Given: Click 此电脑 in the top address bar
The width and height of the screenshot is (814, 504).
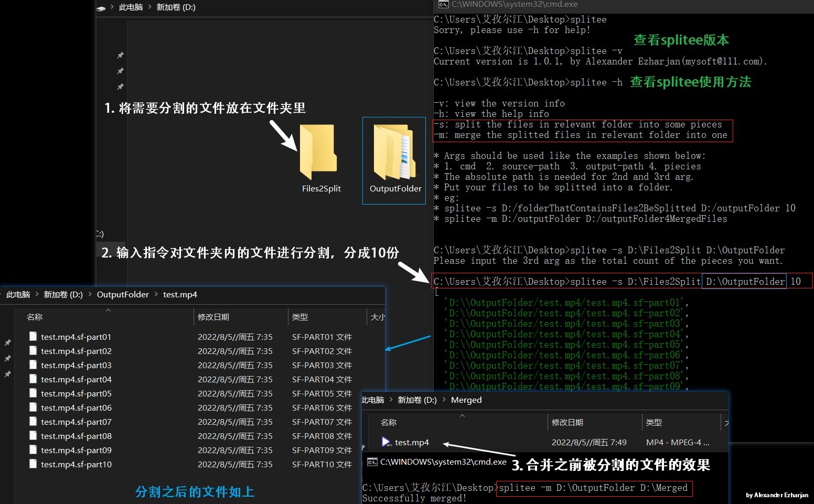Looking at the screenshot, I should pos(131,7).
